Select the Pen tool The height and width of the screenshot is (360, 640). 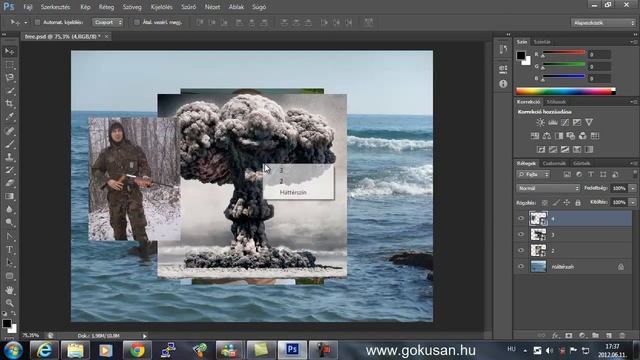click(x=9, y=236)
